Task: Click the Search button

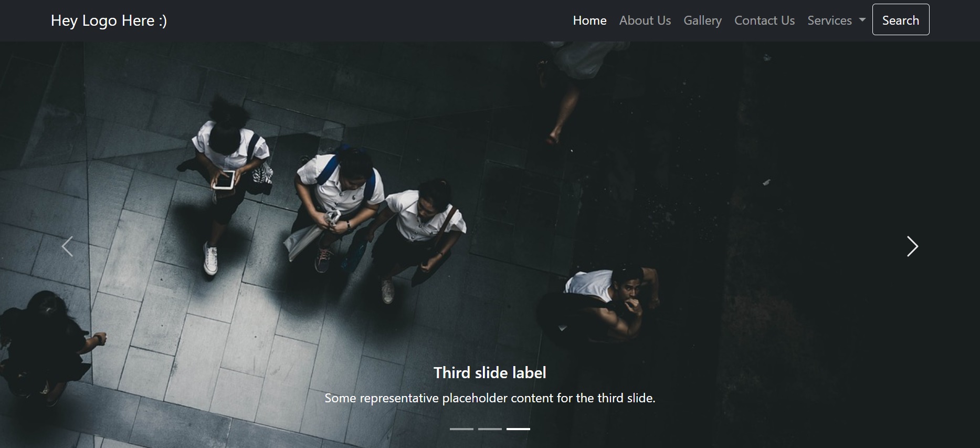Action: pyautogui.click(x=901, y=19)
